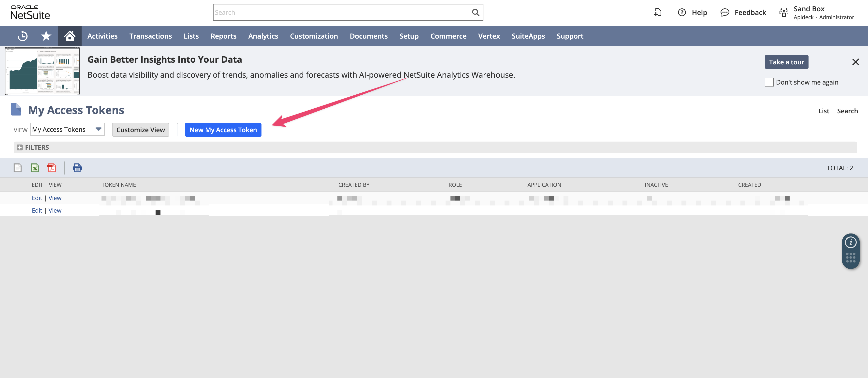Click the Take a tour button

786,62
